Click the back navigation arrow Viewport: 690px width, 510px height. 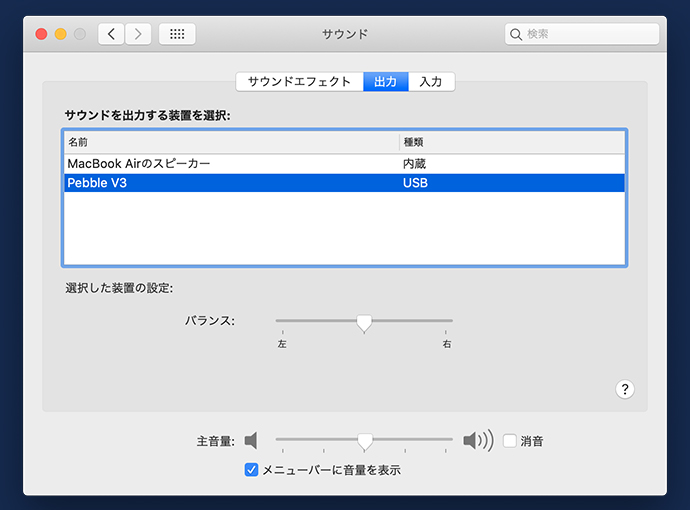click(x=111, y=34)
